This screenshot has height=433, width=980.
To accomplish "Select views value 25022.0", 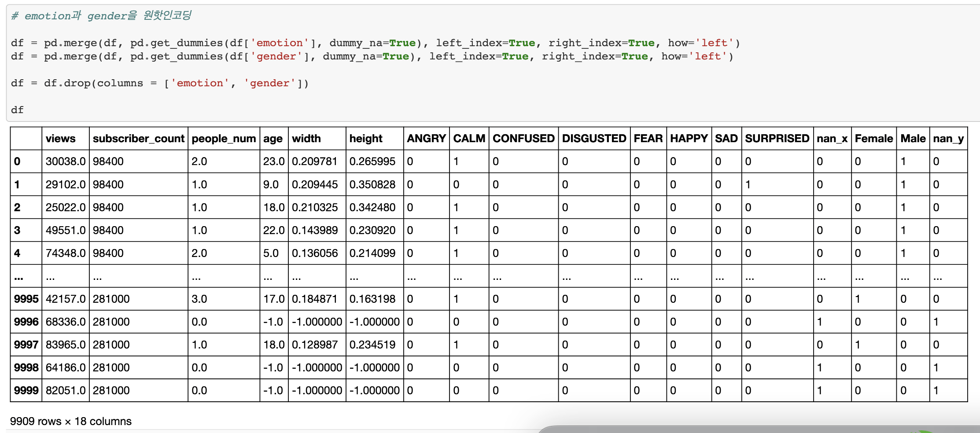I will tap(66, 207).
